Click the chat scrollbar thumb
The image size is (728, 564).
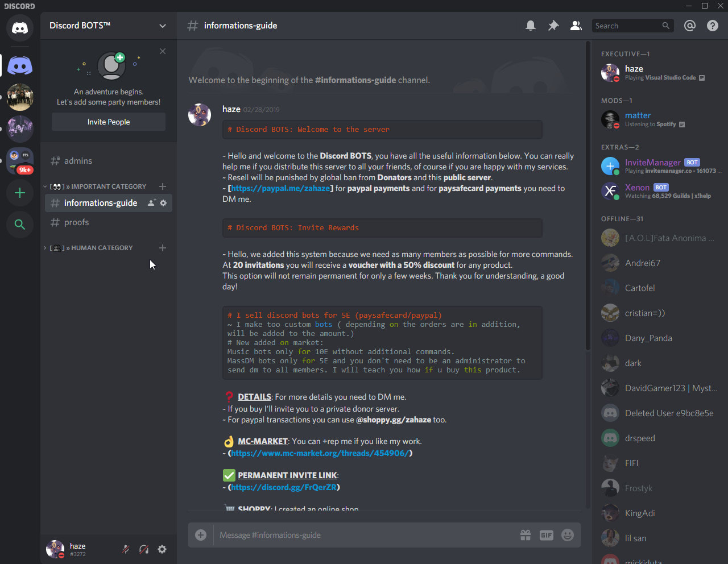point(587,196)
